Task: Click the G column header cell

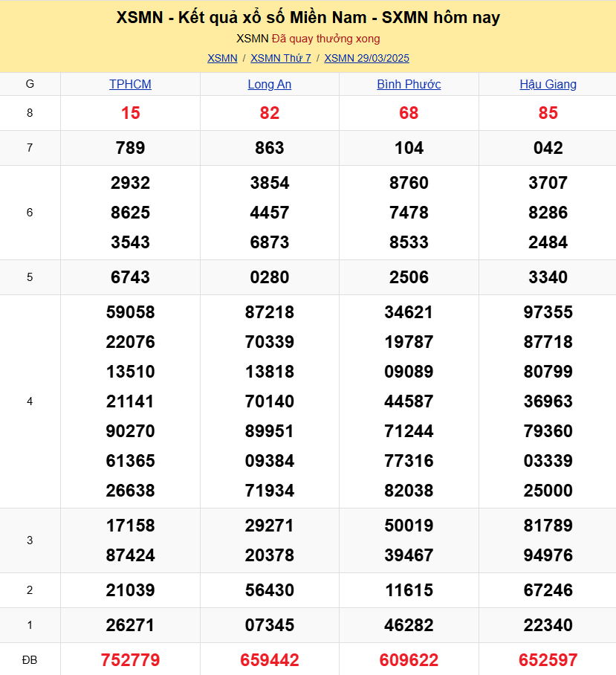Action: coord(30,84)
